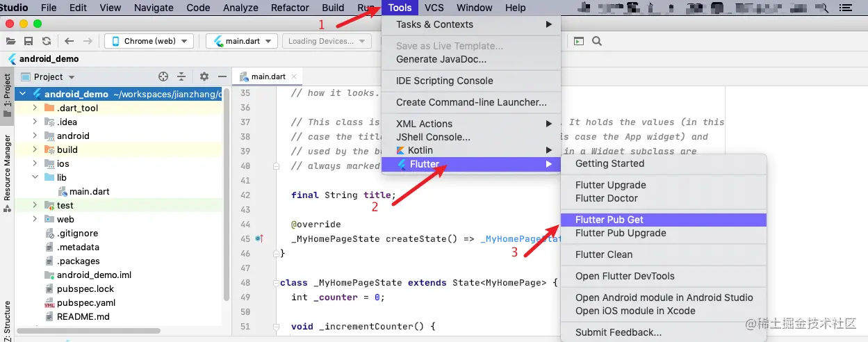
Task: Open the File menu
Action: [x=49, y=8]
